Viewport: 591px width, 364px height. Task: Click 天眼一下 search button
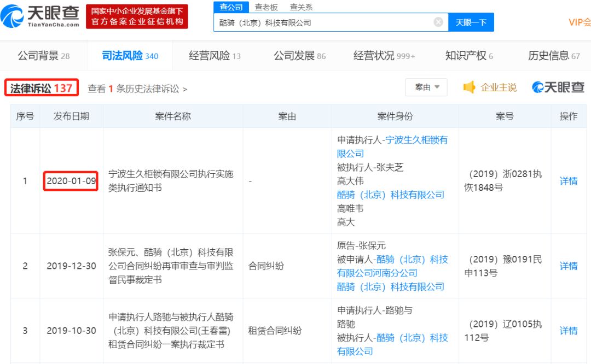pyautogui.click(x=471, y=21)
